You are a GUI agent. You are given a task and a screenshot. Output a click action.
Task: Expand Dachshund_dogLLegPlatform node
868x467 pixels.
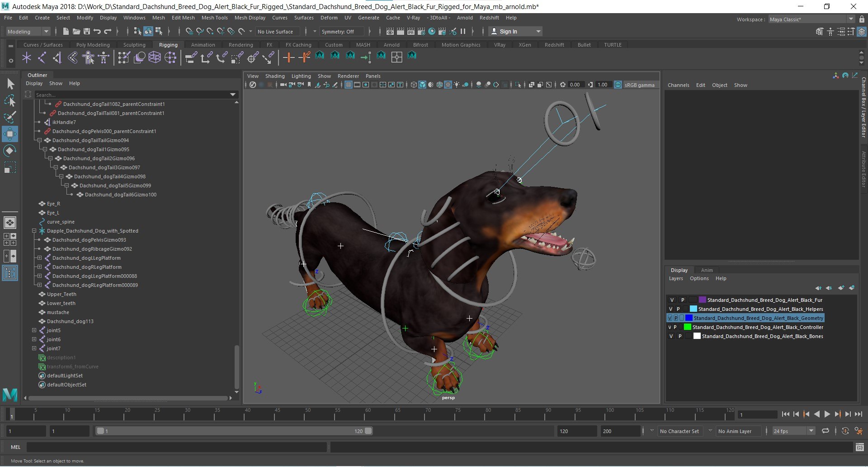coord(39,258)
